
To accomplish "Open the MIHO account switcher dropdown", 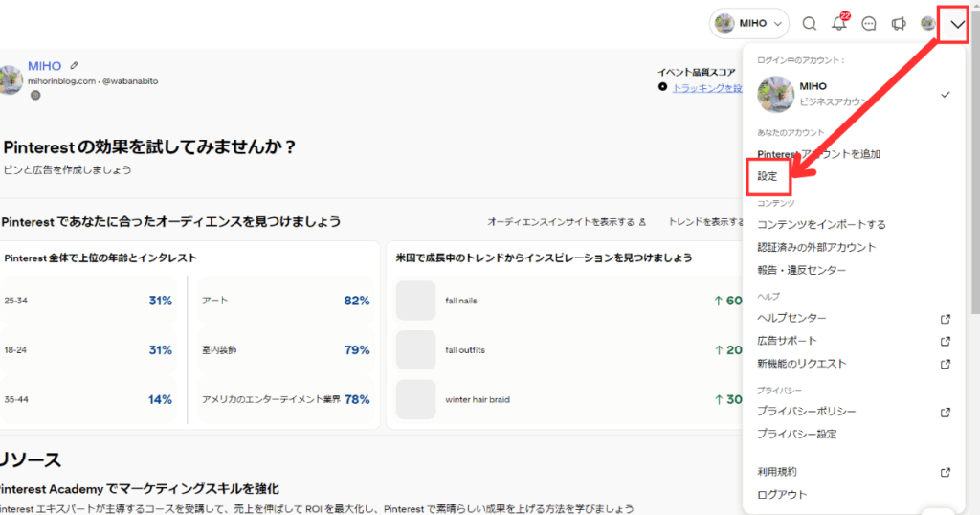I will [749, 24].
